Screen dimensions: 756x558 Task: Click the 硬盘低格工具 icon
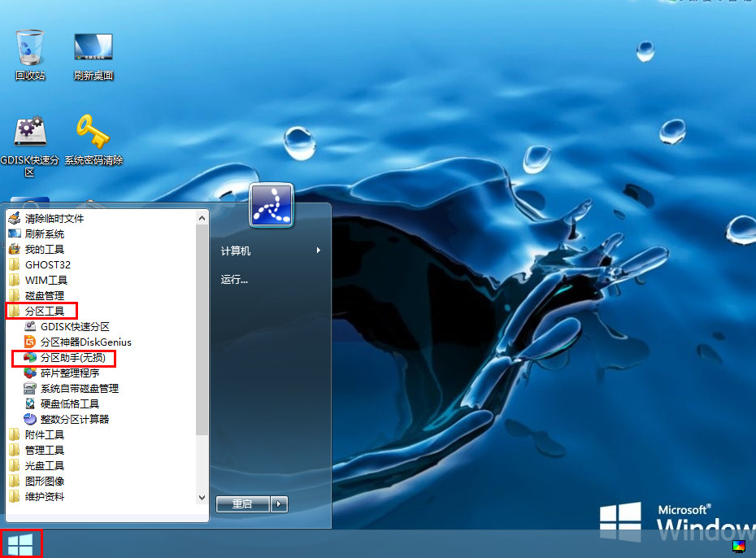[30, 403]
